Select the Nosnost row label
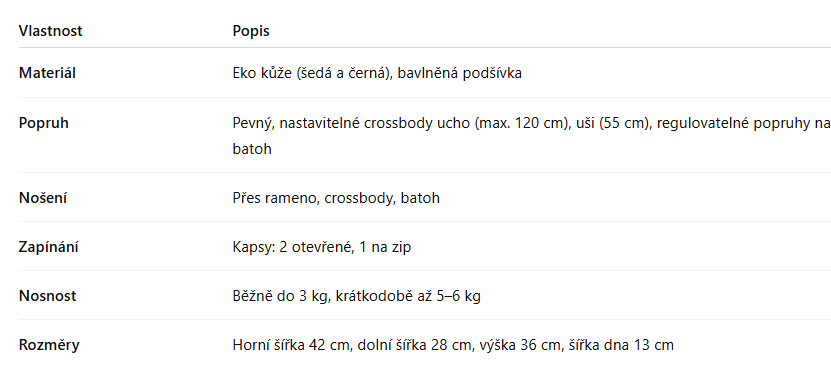 47,296
